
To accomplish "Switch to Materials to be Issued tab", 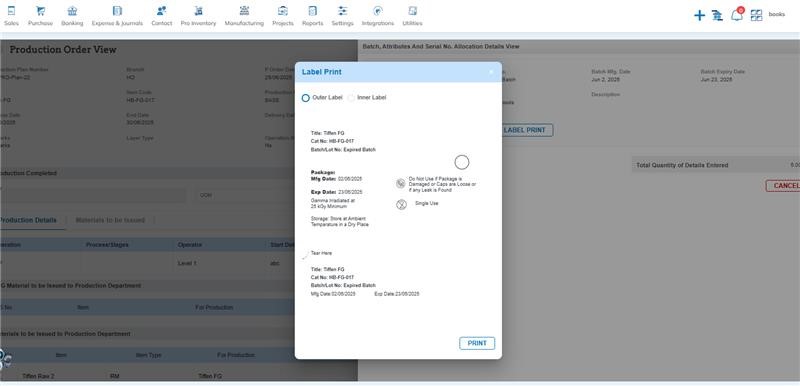I will coord(110,220).
